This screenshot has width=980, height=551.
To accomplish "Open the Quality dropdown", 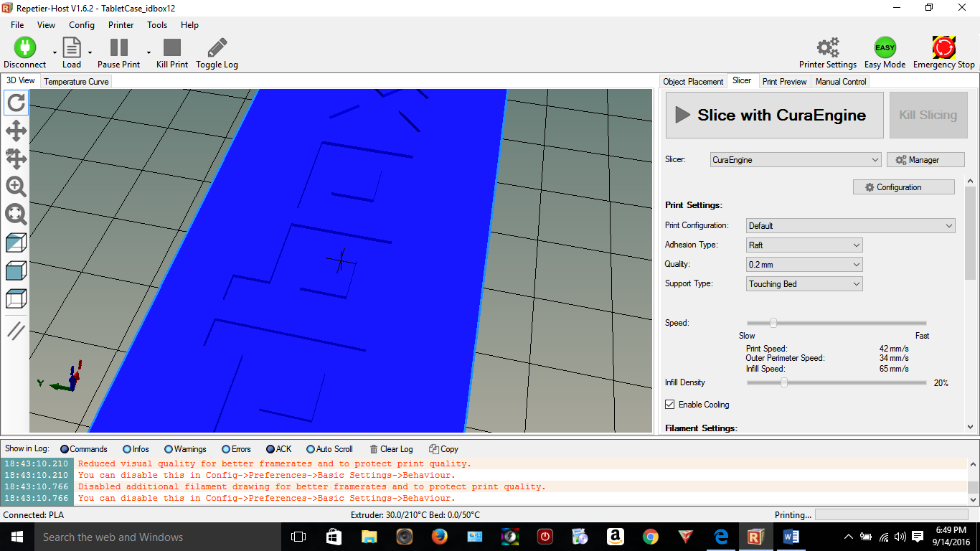I will click(x=804, y=265).
